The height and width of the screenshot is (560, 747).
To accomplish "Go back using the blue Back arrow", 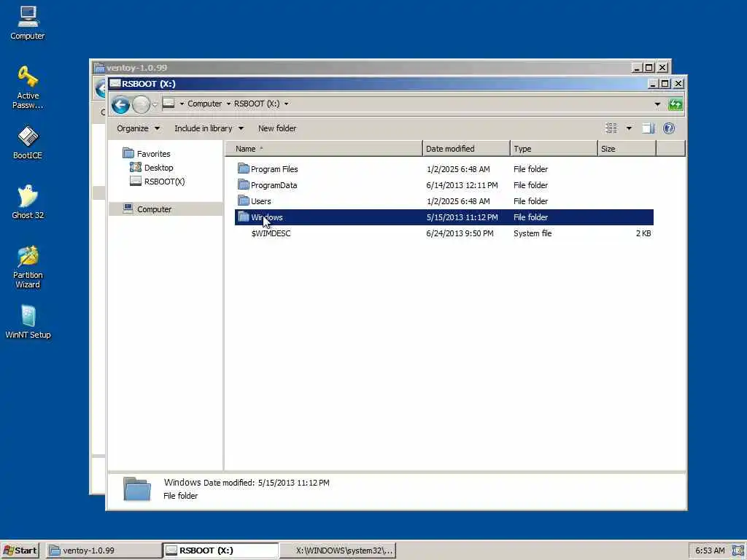I will pyautogui.click(x=120, y=104).
